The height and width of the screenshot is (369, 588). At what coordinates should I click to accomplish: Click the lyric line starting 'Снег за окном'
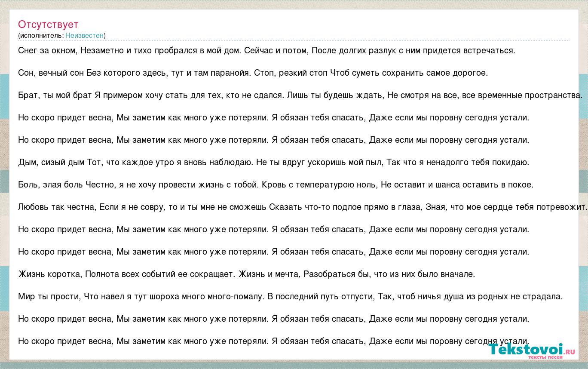coord(266,50)
